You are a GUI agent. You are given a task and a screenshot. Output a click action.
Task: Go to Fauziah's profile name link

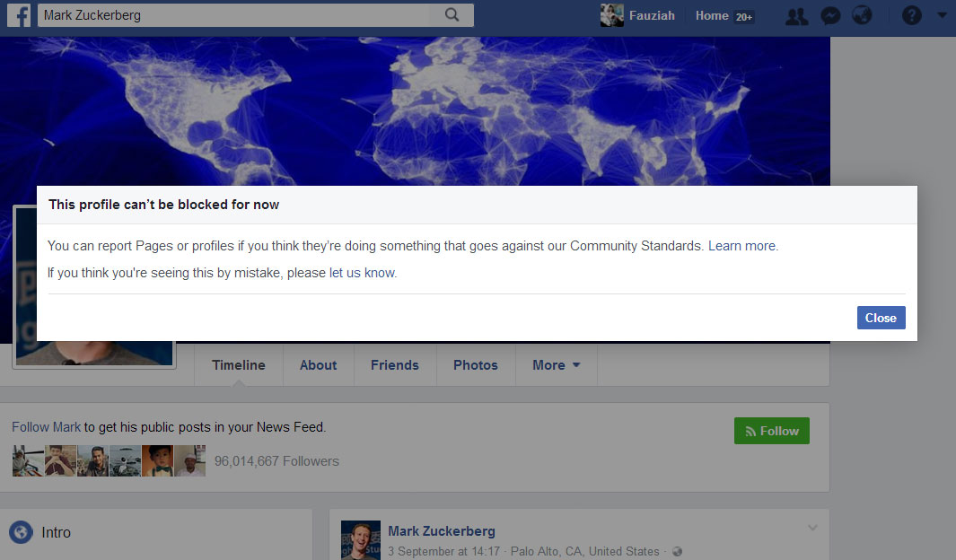652,16
